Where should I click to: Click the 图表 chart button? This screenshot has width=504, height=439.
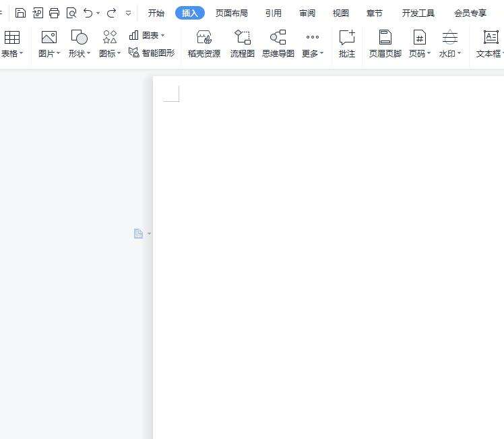pos(144,35)
